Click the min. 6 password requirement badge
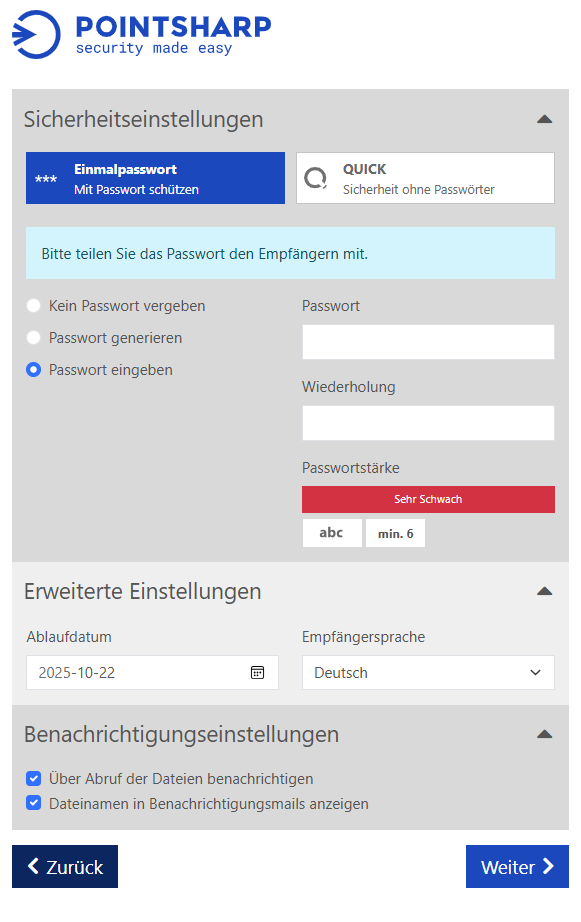This screenshot has height=922, width=581. coord(394,532)
